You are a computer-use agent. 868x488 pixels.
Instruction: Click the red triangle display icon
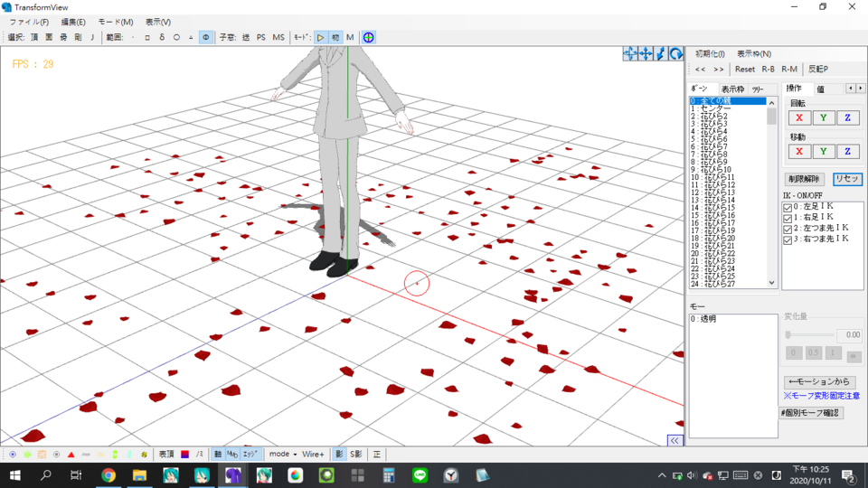(71, 455)
